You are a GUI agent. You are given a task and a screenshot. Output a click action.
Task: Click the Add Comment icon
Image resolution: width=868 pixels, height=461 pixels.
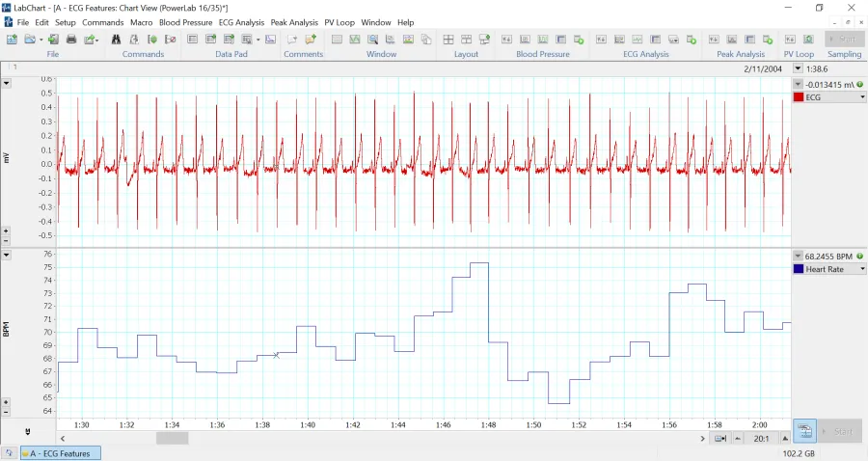tap(311, 40)
